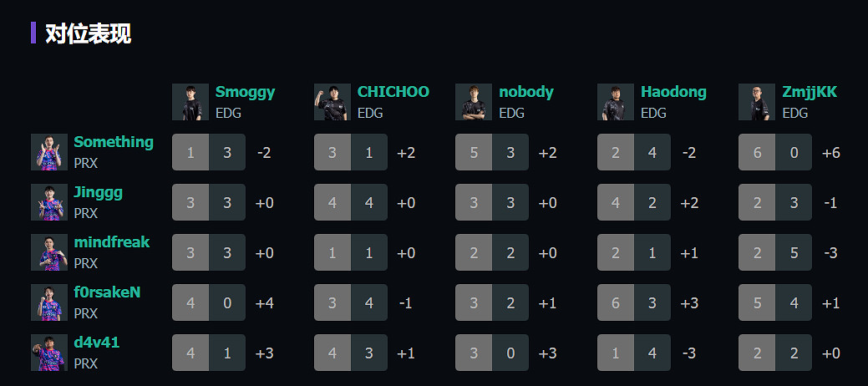The height and width of the screenshot is (386, 868).
Task: Select f0rsakeN vs Smoggy 4-0 matchup cell
Action: point(209,302)
